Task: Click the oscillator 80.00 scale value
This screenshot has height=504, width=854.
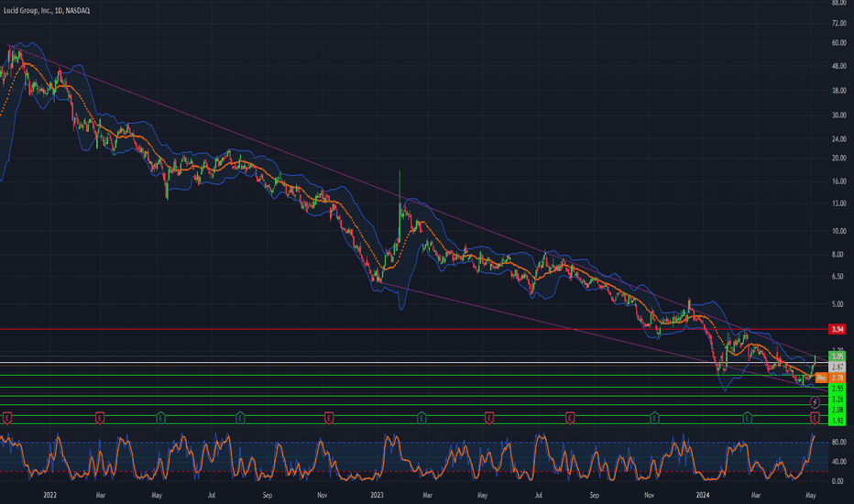Action: click(x=838, y=442)
